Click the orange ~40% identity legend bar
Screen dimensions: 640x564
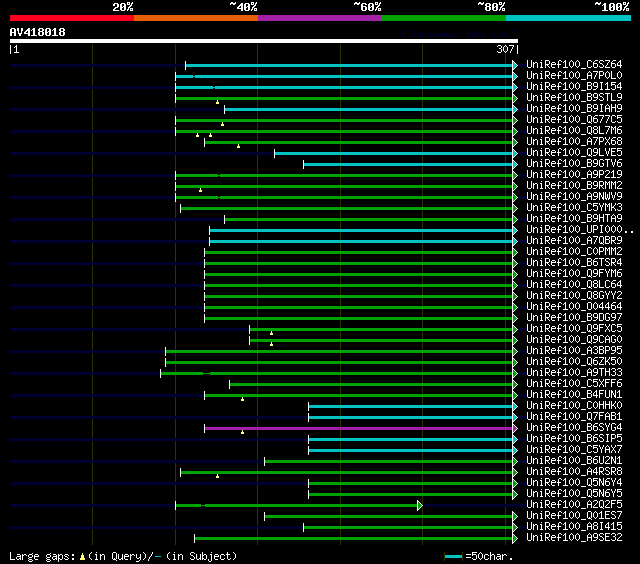[196, 18]
